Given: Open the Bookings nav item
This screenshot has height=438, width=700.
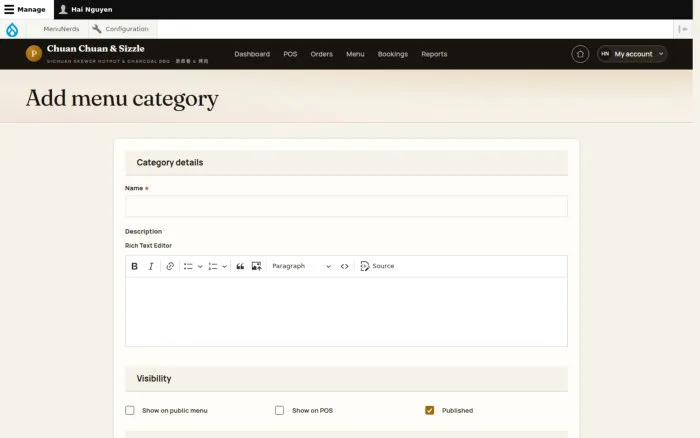Looking at the screenshot, I should (x=393, y=54).
